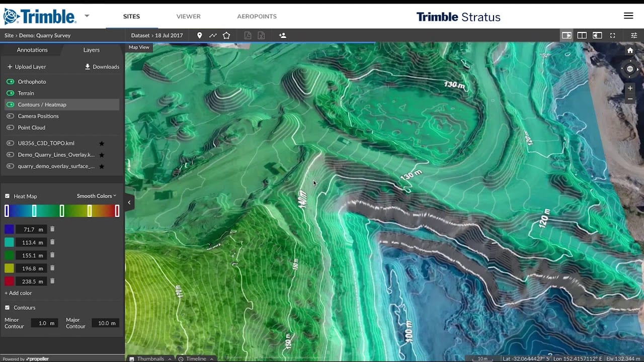This screenshot has width=644, height=362.
Task: Click the yellow 196.8 m color swatch
Action: point(9,268)
